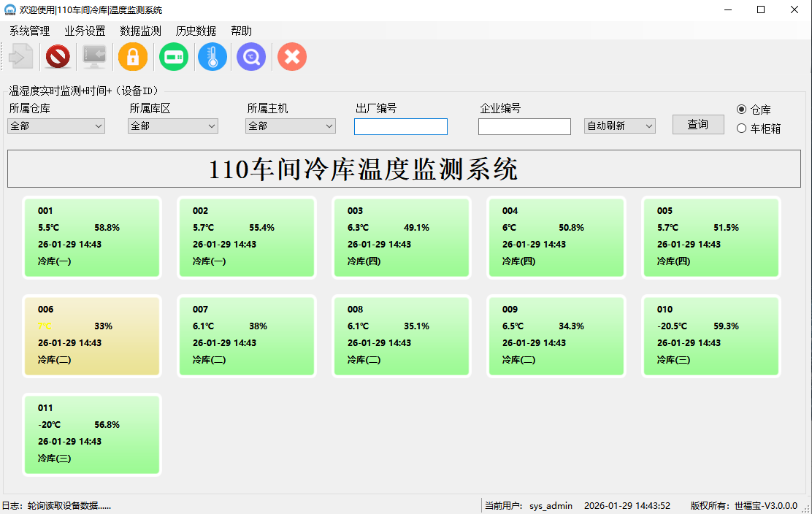The image size is (812, 514).
Task: Select the 车柜箱 radio button
Action: click(x=742, y=128)
